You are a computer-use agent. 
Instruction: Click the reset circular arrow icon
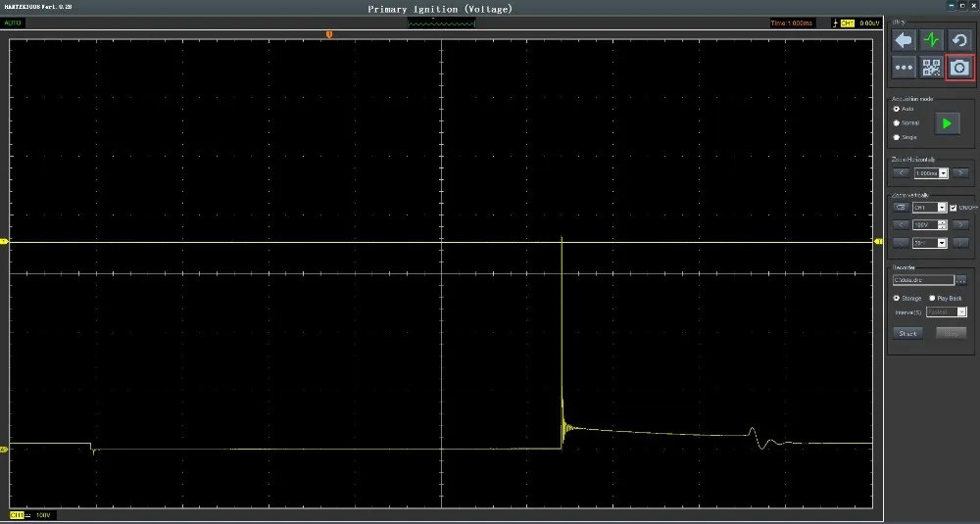959,40
